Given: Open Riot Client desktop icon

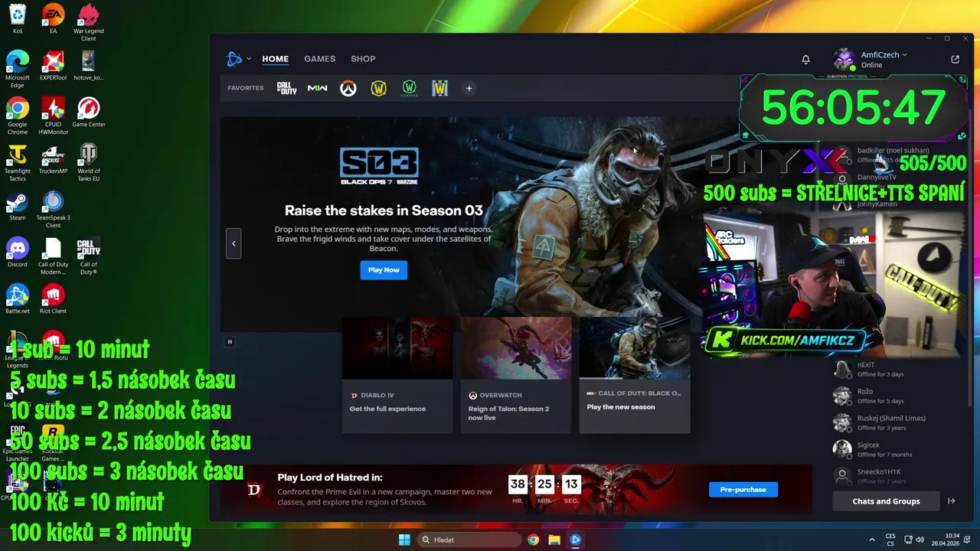Looking at the screenshot, I should [x=53, y=300].
